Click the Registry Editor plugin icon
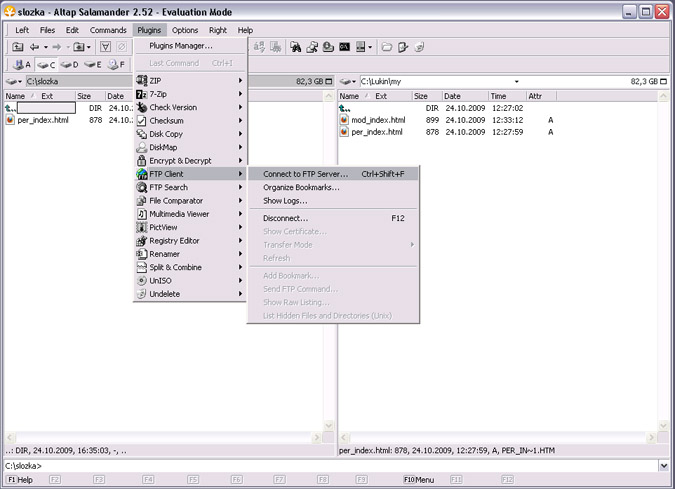Screen dimensions: 675x489 pyautogui.click(x=141, y=241)
